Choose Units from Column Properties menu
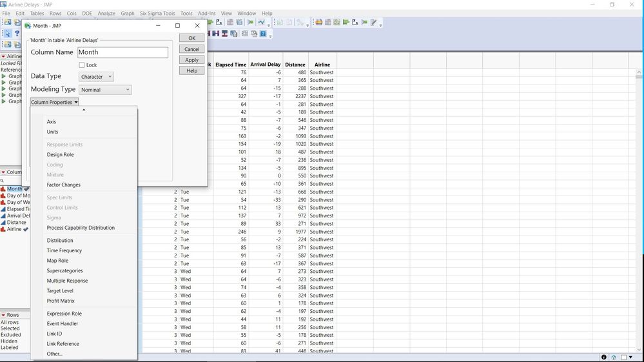This screenshot has width=644, height=362. [52, 132]
